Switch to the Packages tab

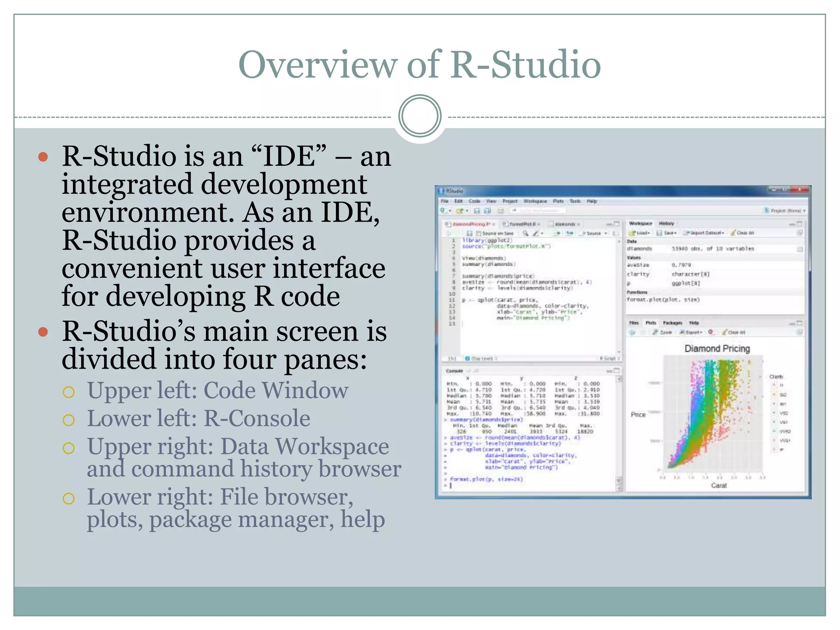pyautogui.click(x=672, y=323)
